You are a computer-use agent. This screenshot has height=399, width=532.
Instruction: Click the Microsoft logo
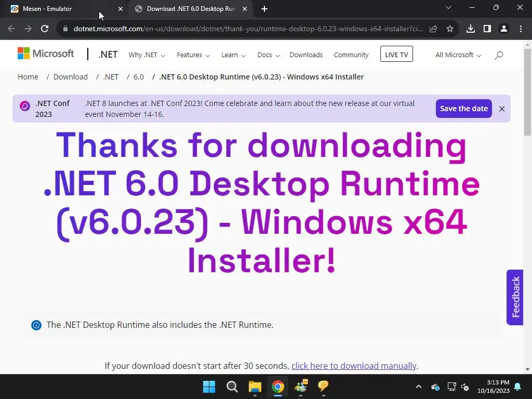[x=46, y=54]
